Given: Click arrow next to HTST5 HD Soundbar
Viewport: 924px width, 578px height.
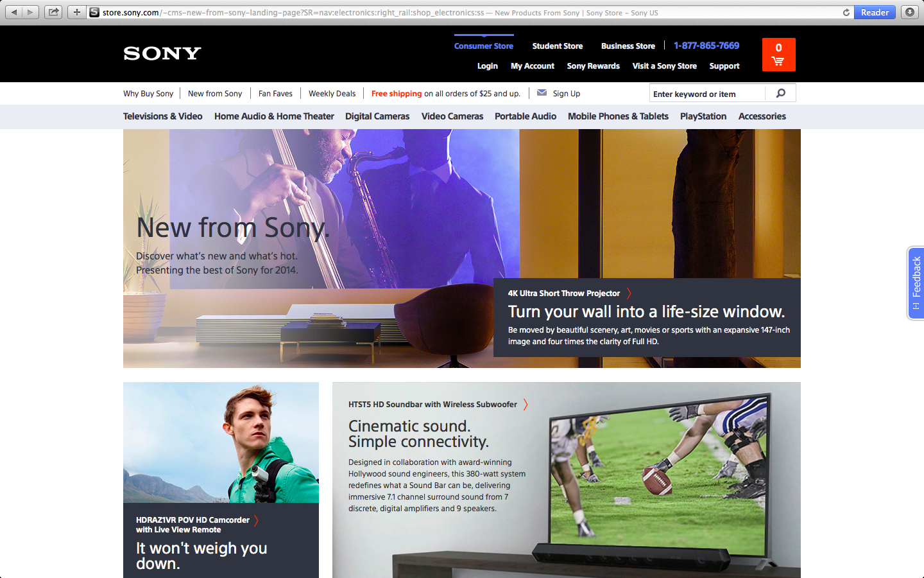Looking at the screenshot, I should [x=526, y=405].
